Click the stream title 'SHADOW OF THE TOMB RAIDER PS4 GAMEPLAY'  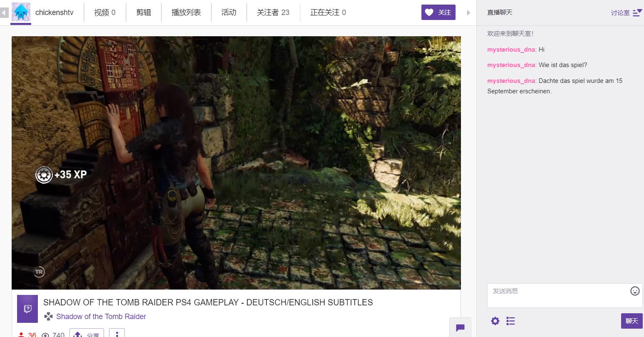(208, 302)
